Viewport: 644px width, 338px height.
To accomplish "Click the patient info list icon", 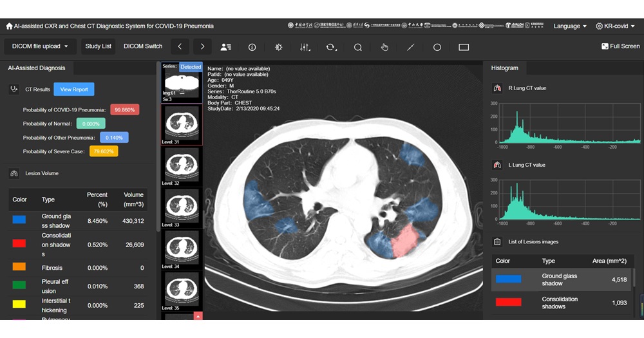I will 225,47.
